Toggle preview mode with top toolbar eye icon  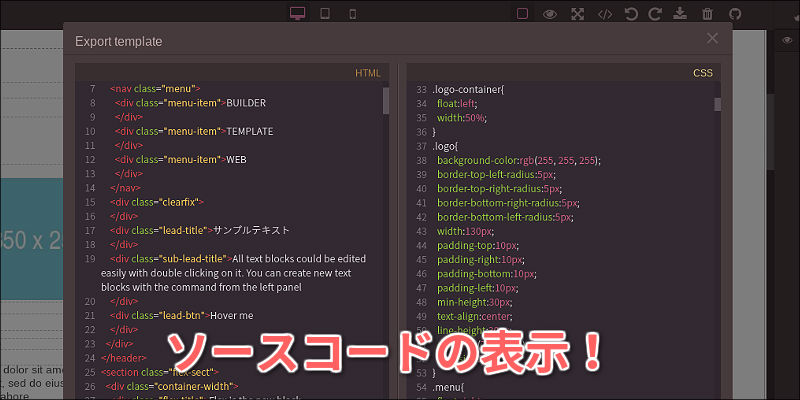(x=549, y=14)
